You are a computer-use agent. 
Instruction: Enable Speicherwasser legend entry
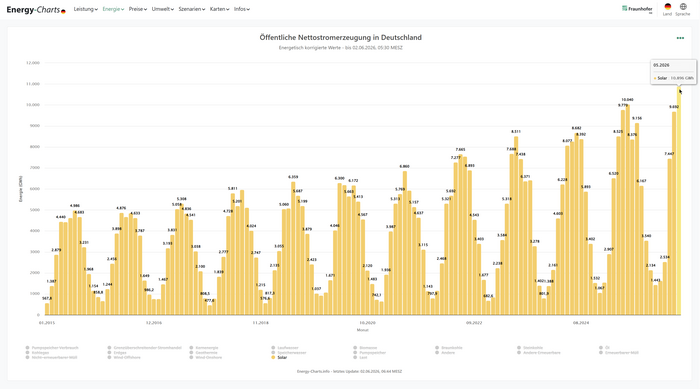289,352
